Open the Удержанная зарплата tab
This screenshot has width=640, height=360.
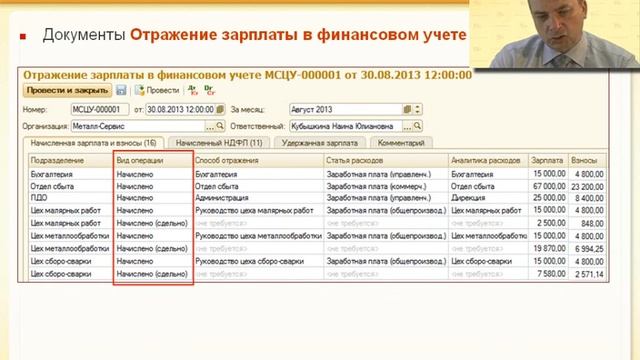[320, 143]
